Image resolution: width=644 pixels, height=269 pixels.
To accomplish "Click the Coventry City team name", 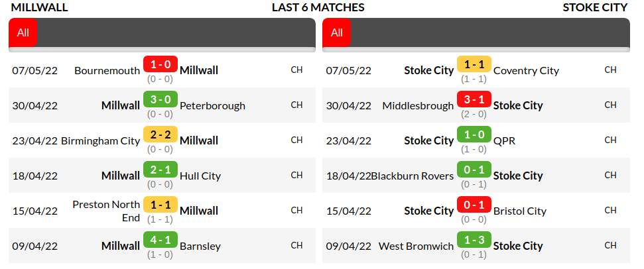I will point(526,70).
